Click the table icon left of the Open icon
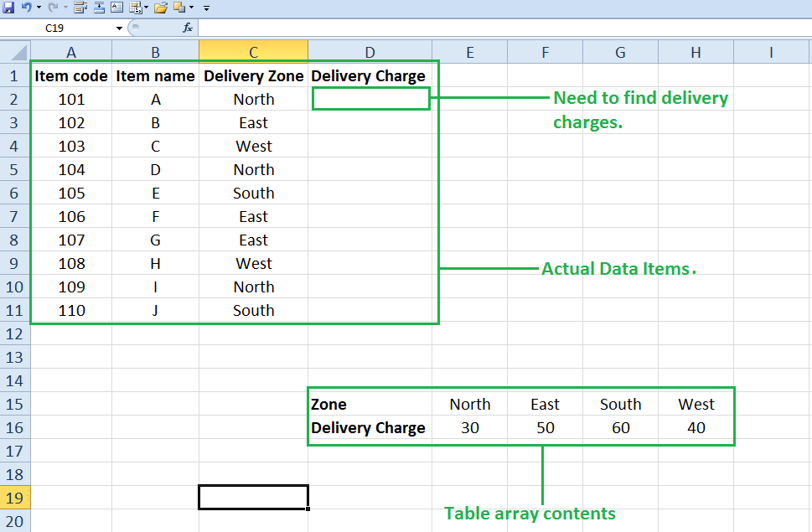The height and width of the screenshot is (532, 812). [137, 8]
